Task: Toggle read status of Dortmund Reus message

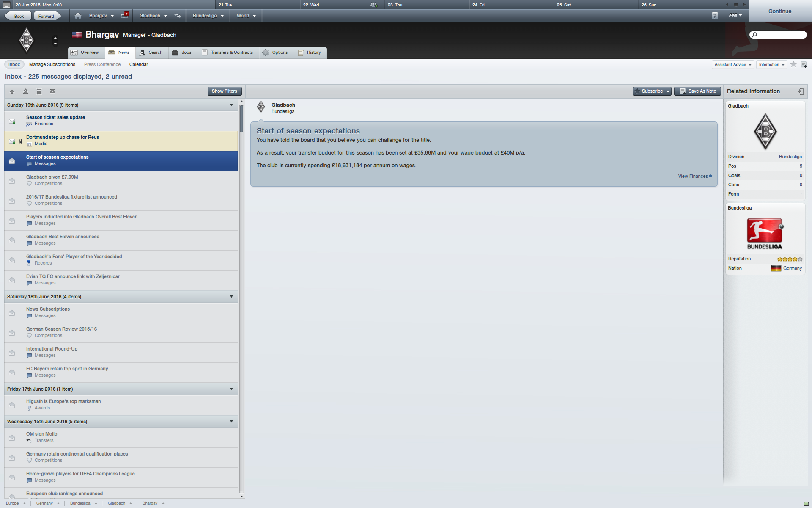Action: (12, 141)
